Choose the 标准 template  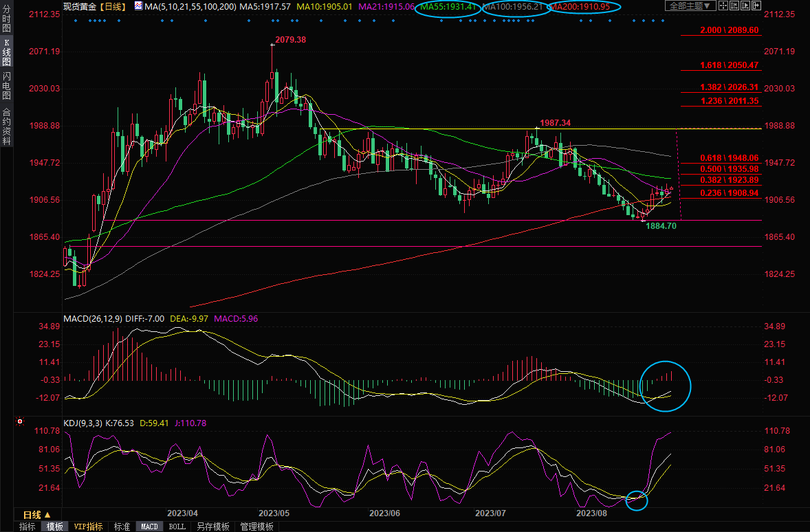[x=122, y=527]
